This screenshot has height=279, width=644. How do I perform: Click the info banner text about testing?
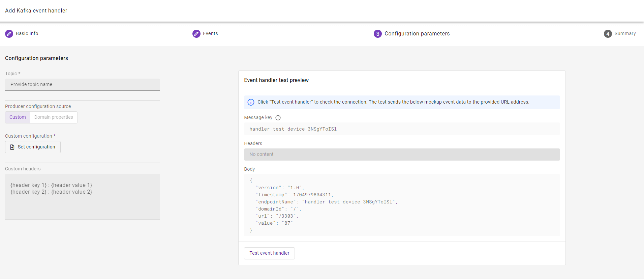393,102
